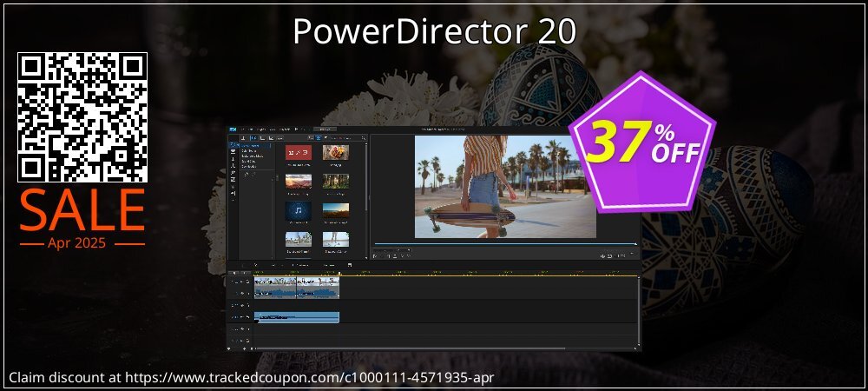Select the forest sunlight thumbnail

tap(335, 182)
